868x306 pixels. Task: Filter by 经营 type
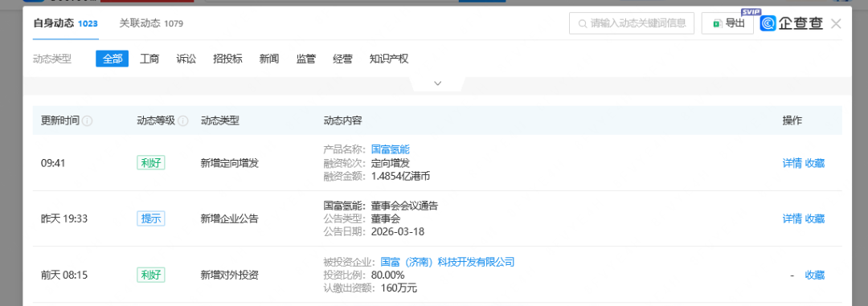pos(342,59)
